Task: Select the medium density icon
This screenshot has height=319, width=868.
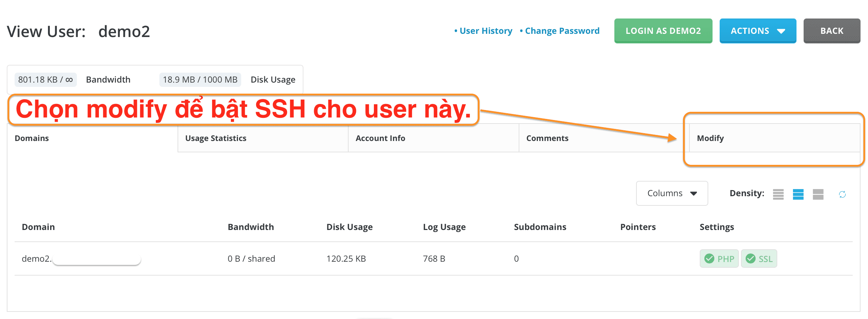Action: click(x=798, y=194)
